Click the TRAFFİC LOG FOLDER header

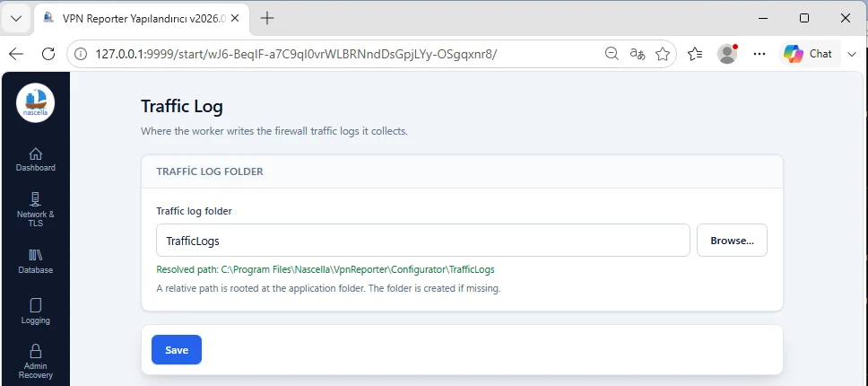point(210,171)
